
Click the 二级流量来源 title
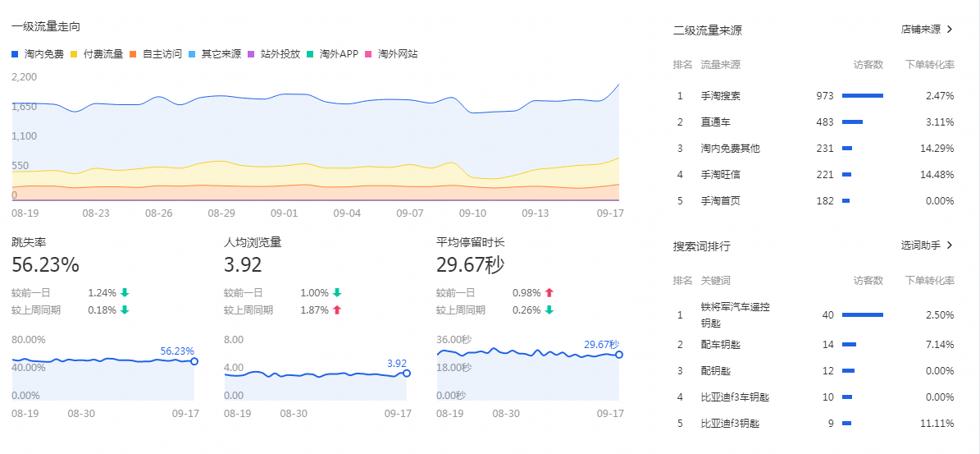pos(708,30)
